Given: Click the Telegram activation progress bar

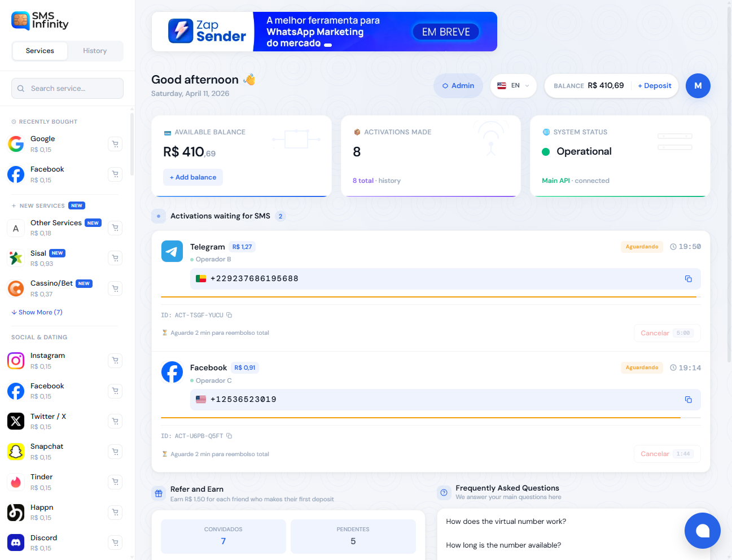Looking at the screenshot, I should click(x=431, y=297).
